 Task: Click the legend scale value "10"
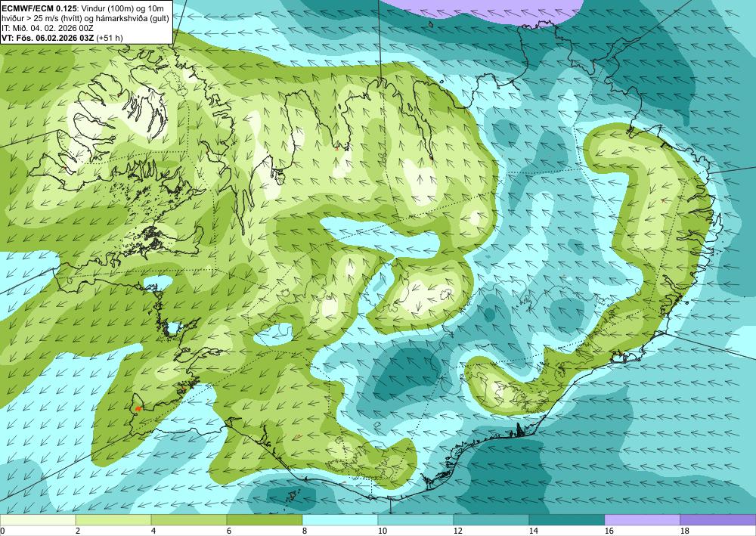(382, 531)
